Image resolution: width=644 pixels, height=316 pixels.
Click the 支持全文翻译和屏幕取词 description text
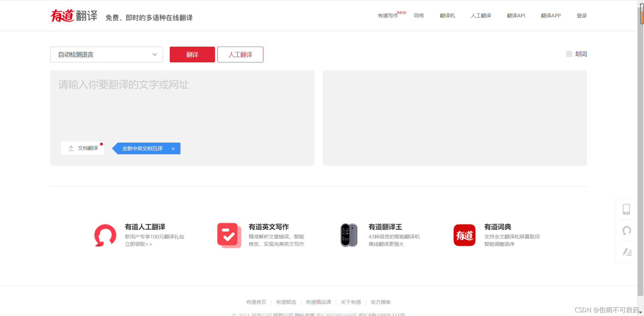tap(512, 237)
